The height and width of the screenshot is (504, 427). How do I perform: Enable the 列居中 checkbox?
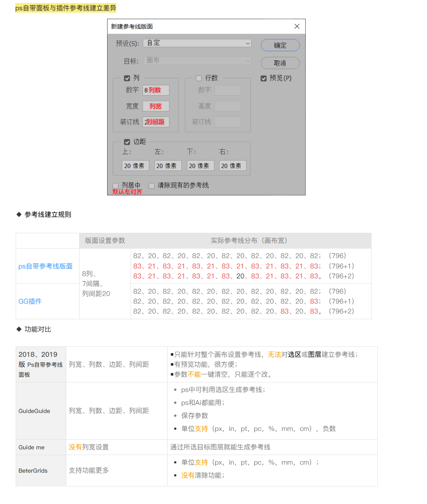116,185
